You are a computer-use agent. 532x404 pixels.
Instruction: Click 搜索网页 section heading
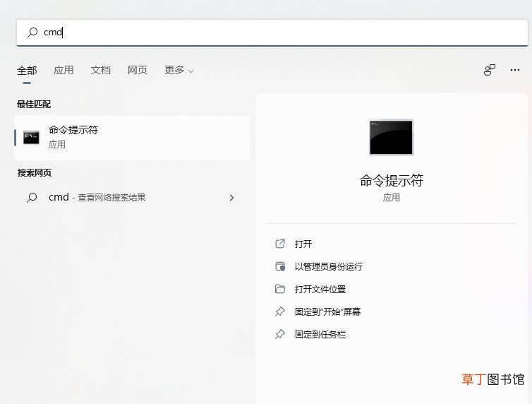pos(35,173)
